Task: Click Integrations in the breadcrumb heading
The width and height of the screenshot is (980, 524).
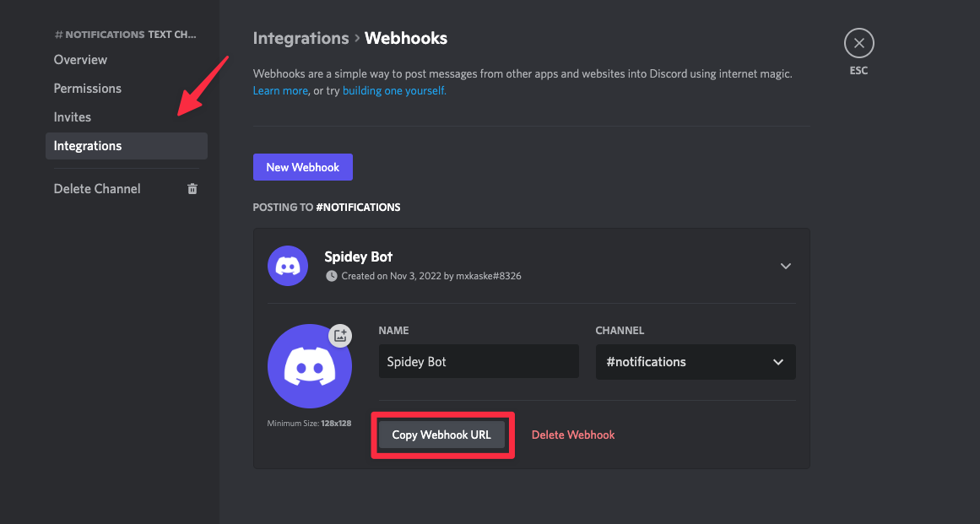Action: pyautogui.click(x=300, y=38)
